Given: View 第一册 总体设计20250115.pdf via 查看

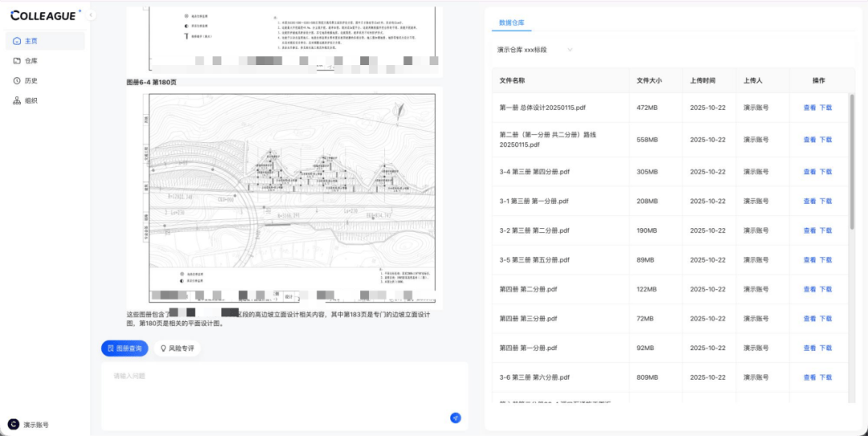Looking at the screenshot, I should 809,107.
